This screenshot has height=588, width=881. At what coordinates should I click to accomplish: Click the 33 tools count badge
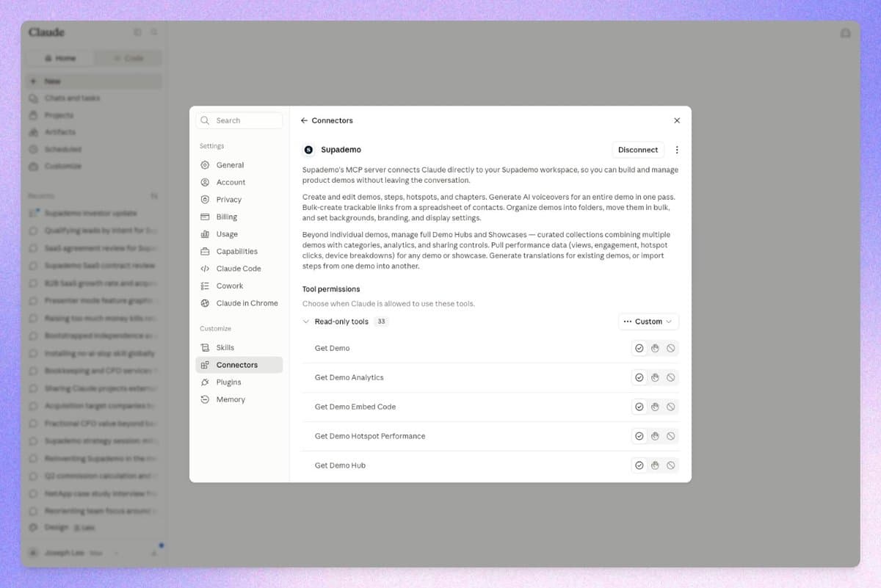pyautogui.click(x=381, y=322)
